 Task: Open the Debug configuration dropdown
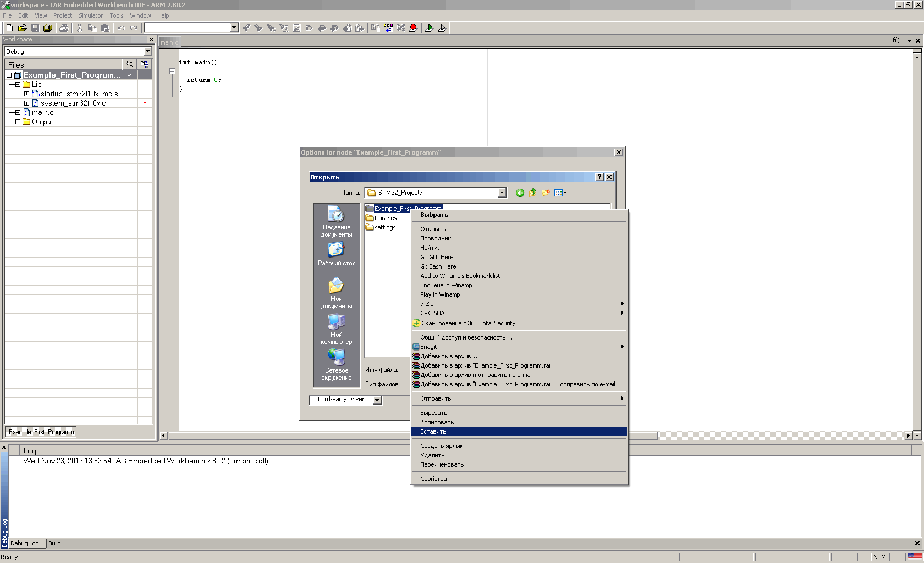[147, 52]
